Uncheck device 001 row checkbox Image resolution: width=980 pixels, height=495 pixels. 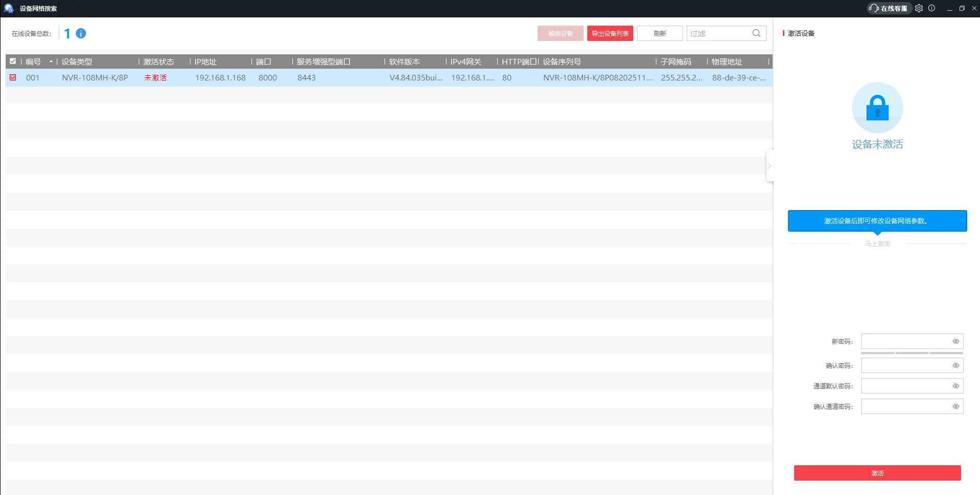tap(13, 77)
